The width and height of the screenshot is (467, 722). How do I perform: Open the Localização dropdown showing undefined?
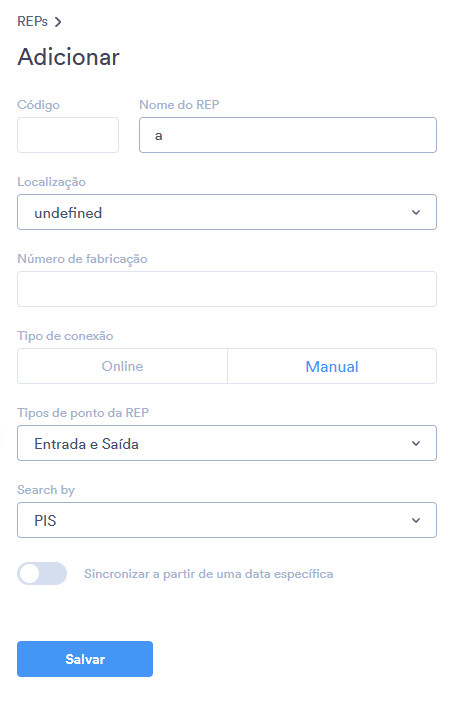pyautogui.click(x=227, y=212)
